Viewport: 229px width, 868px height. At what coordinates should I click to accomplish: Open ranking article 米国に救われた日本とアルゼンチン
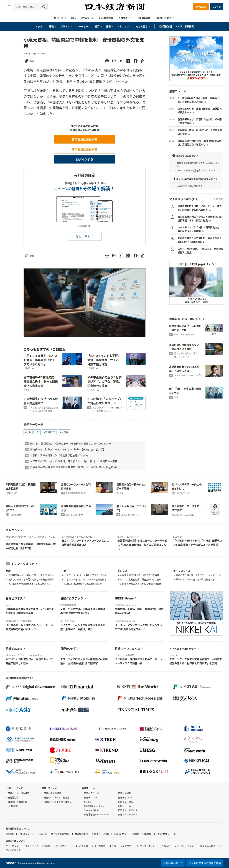click(200, 208)
